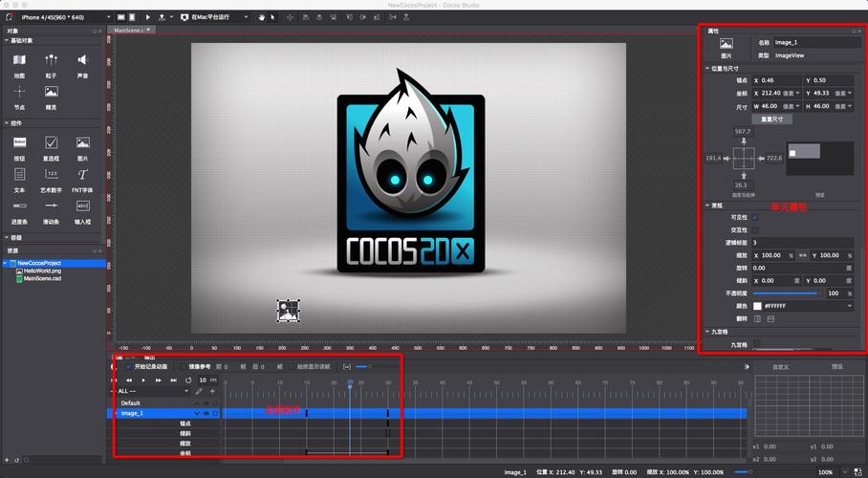Open the 在Mac平台运行 platform dropdown
Screen dimensions: 868x478
tap(214, 17)
